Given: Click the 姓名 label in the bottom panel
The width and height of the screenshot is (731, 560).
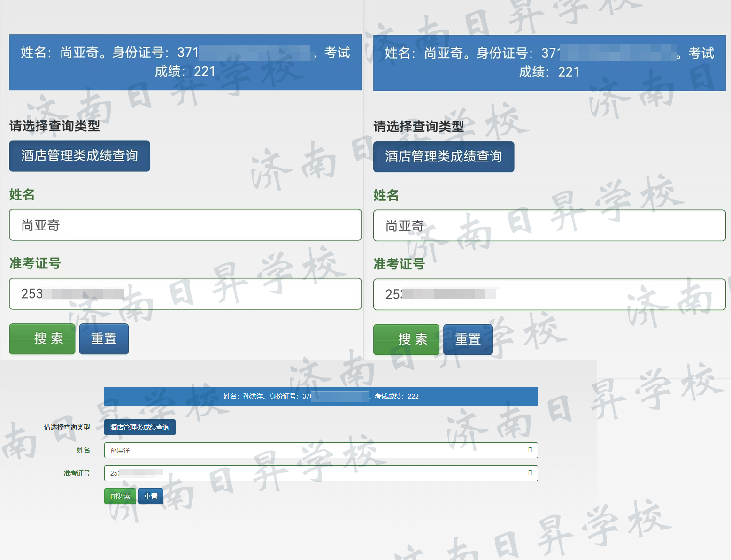Looking at the screenshot, I should (84, 450).
